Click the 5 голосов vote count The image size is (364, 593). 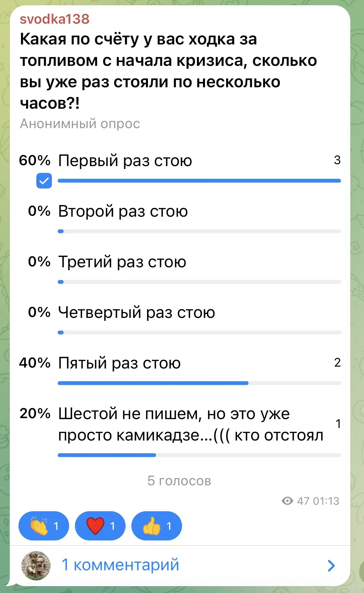(179, 481)
